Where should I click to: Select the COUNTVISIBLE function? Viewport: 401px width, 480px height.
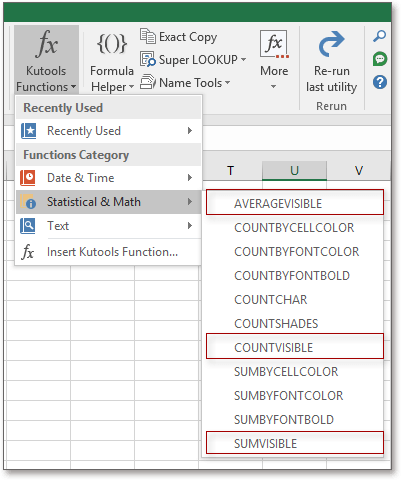(x=295, y=347)
